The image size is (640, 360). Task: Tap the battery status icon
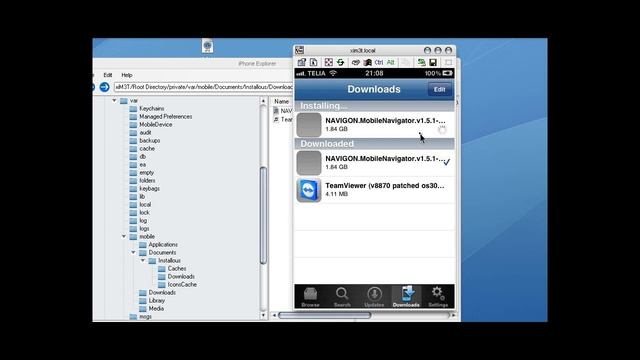[x=447, y=73]
